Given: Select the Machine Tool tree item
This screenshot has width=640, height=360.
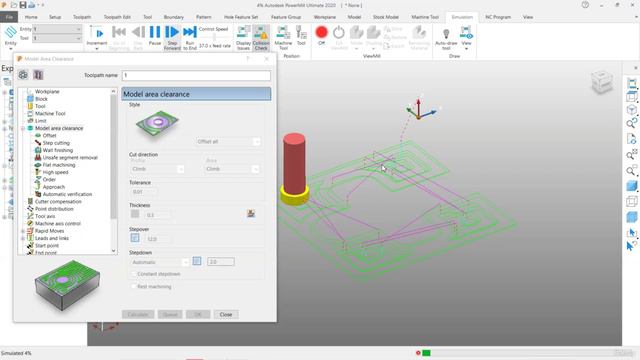Looking at the screenshot, I should 50,113.
